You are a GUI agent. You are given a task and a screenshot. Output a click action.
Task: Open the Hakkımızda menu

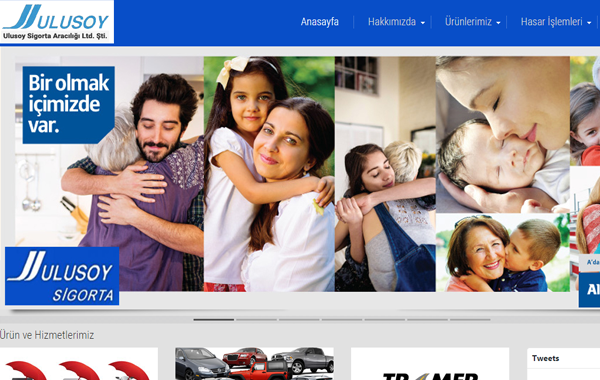point(392,22)
